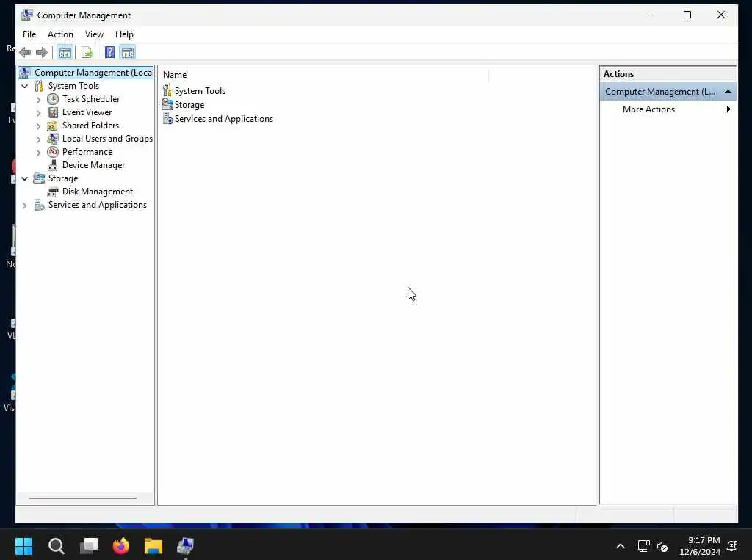Open Device Manager in the tree
The image size is (752, 560).
pos(93,165)
